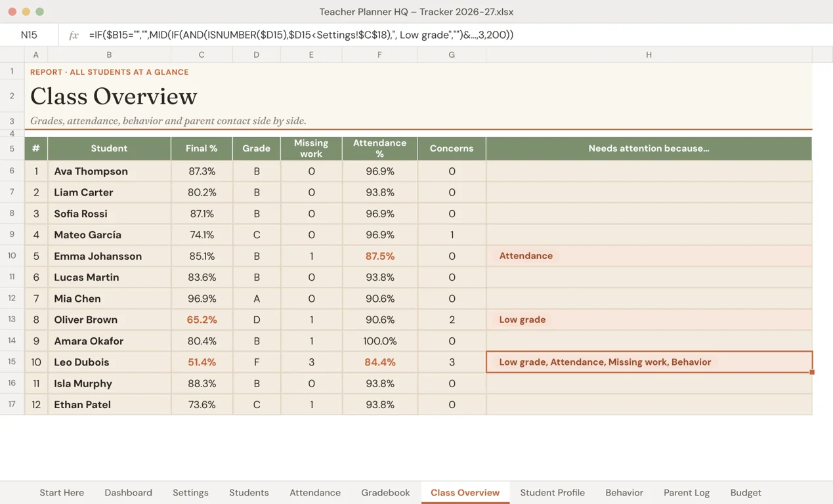Click Leo Dubois's needs-attention reasons cell
The image size is (833, 504).
click(x=649, y=362)
